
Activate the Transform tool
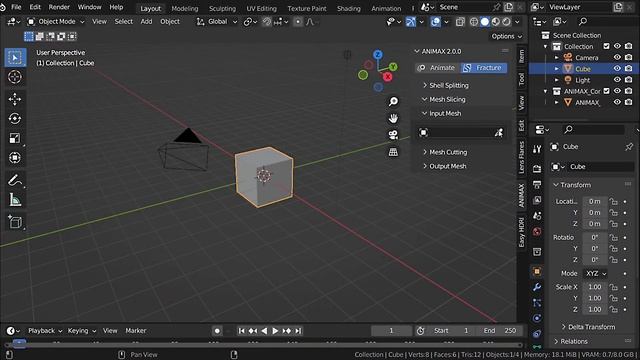coord(15,158)
